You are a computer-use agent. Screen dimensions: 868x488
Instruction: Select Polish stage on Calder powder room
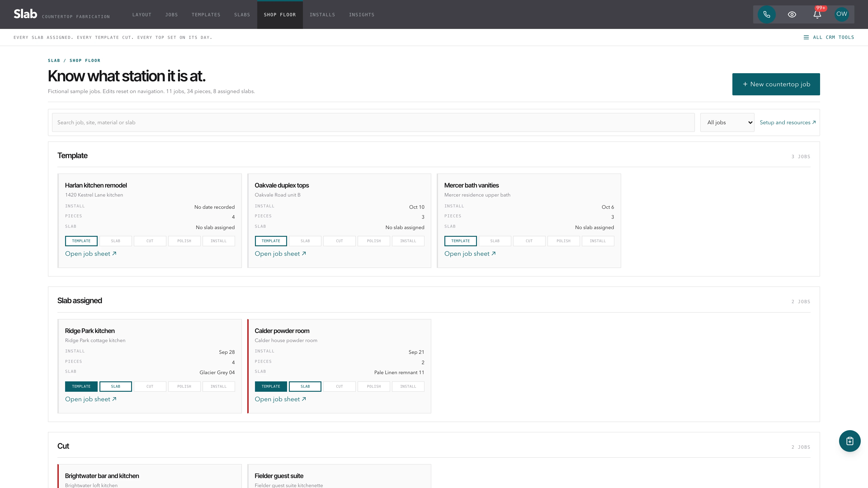tap(374, 387)
